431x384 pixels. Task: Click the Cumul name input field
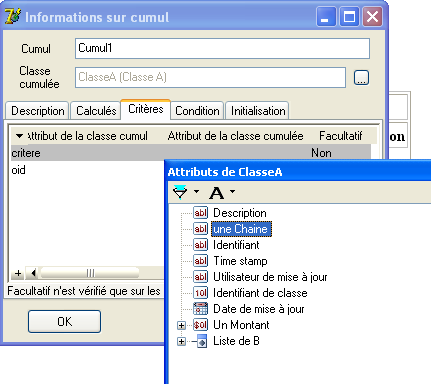(x=222, y=48)
